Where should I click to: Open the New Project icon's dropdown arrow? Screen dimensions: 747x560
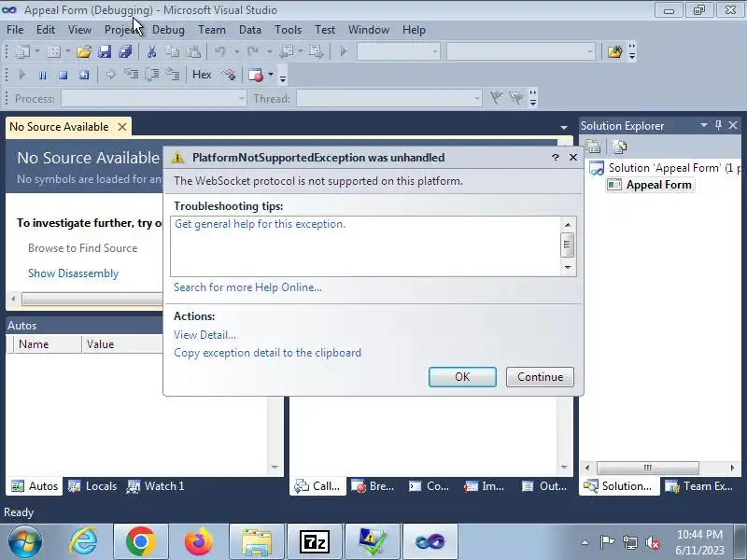tap(37, 51)
